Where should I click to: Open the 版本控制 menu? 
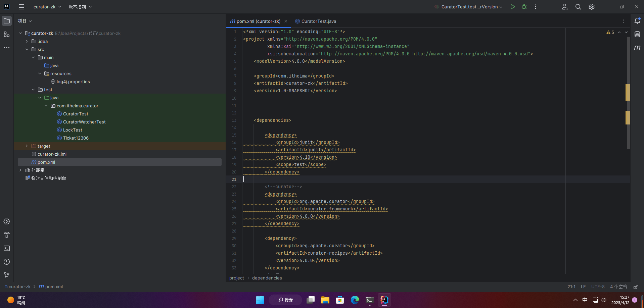tap(80, 7)
